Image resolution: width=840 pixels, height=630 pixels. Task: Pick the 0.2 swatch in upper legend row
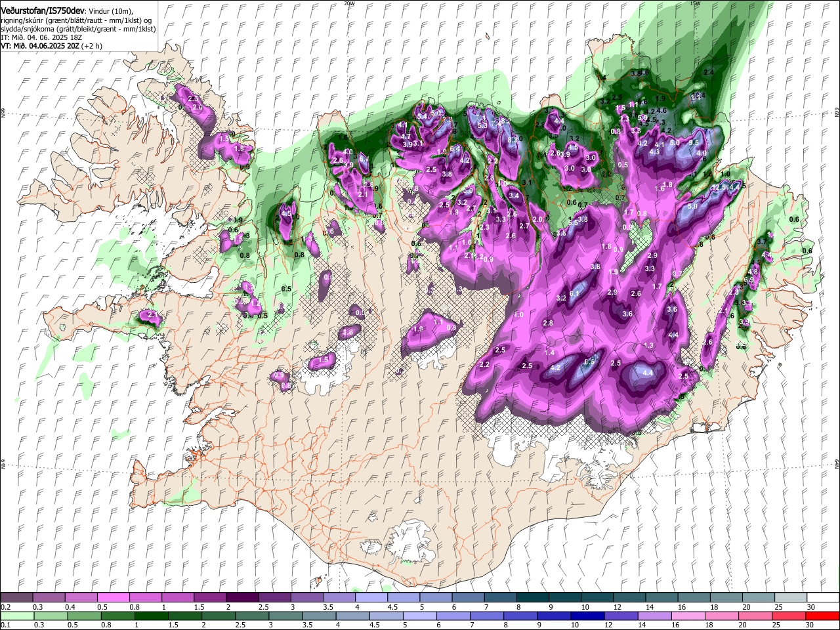[x=16, y=597]
